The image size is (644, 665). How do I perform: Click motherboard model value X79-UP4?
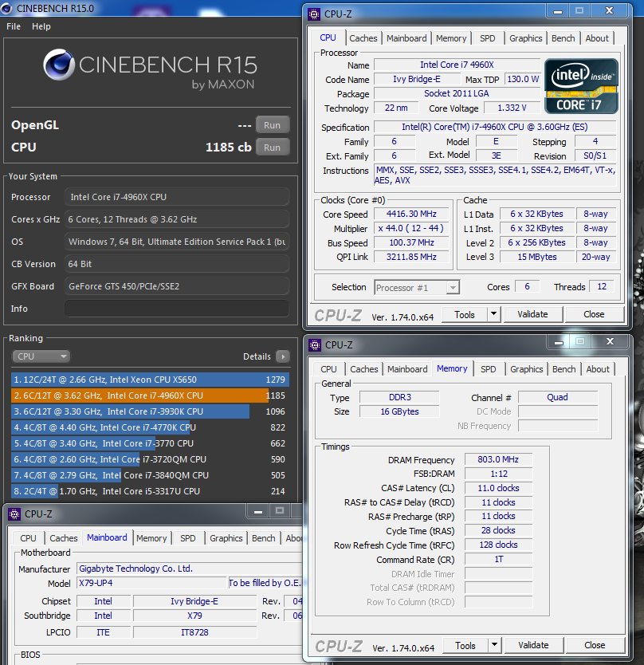pos(151,583)
